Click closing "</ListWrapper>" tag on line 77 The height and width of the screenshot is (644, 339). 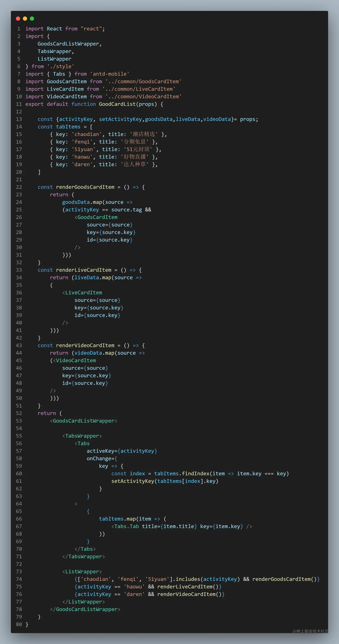(x=84, y=602)
